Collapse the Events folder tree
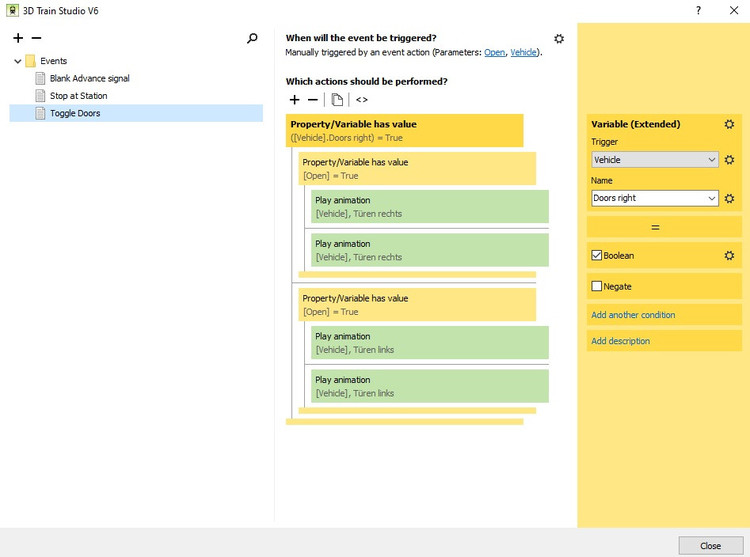This screenshot has width=750, height=557. (18, 61)
